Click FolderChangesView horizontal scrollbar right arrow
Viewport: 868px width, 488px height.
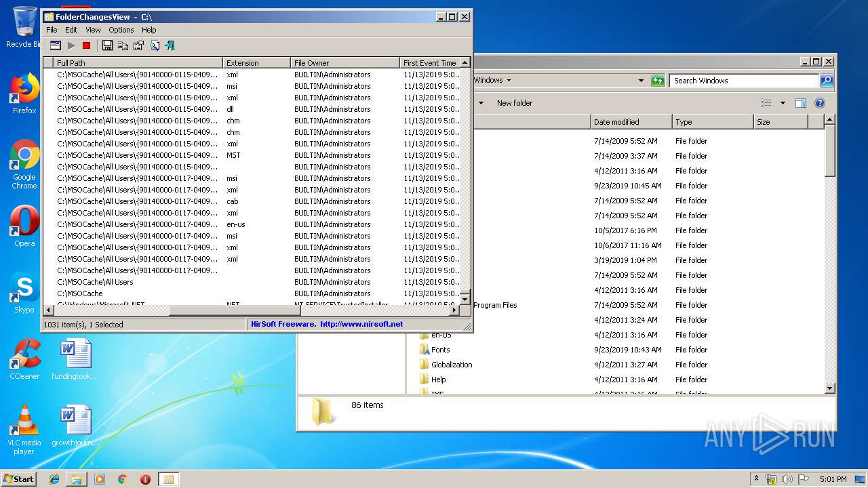tap(454, 310)
